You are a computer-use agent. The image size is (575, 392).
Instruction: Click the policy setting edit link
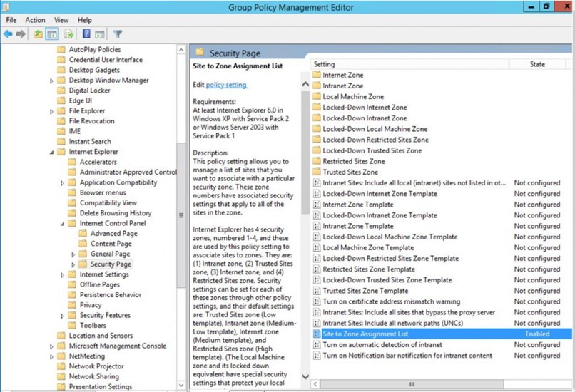226,85
